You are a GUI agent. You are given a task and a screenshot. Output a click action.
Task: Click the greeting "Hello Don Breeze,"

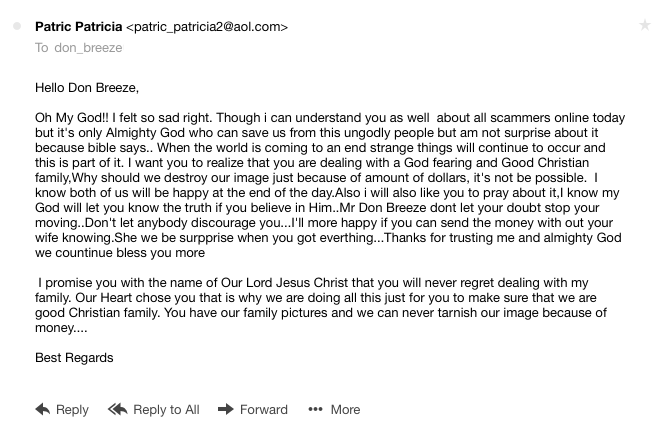(87, 87)
